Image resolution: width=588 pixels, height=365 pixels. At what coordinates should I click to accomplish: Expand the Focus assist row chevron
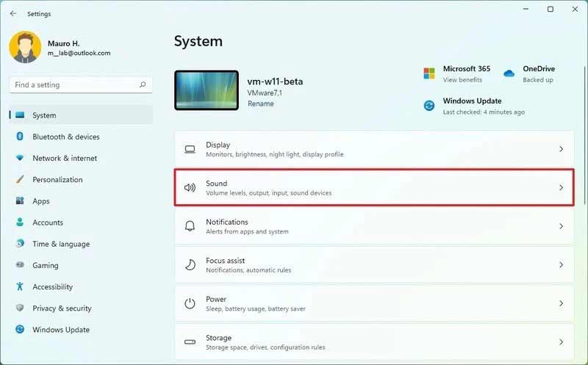click(561, 264)
